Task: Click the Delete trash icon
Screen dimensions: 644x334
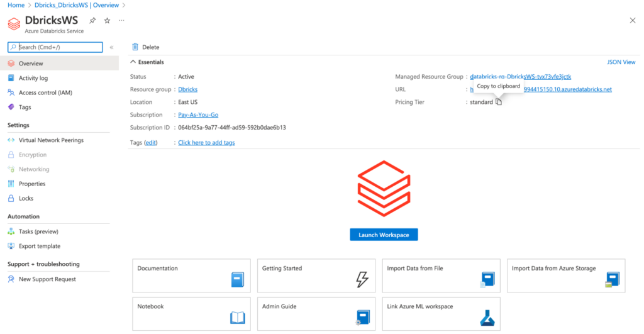Action: point(135,47)
